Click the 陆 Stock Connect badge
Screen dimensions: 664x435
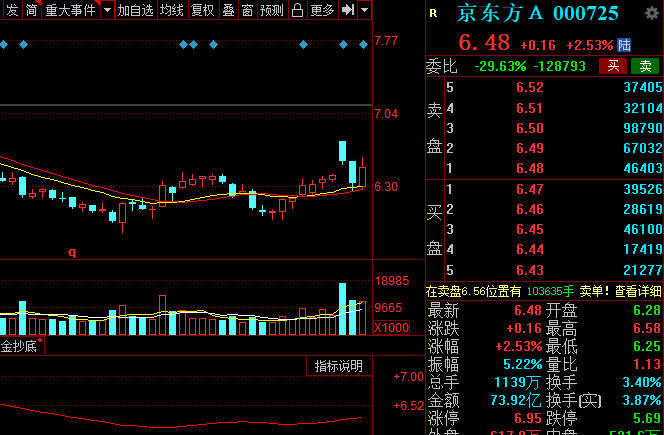(624, 44)
